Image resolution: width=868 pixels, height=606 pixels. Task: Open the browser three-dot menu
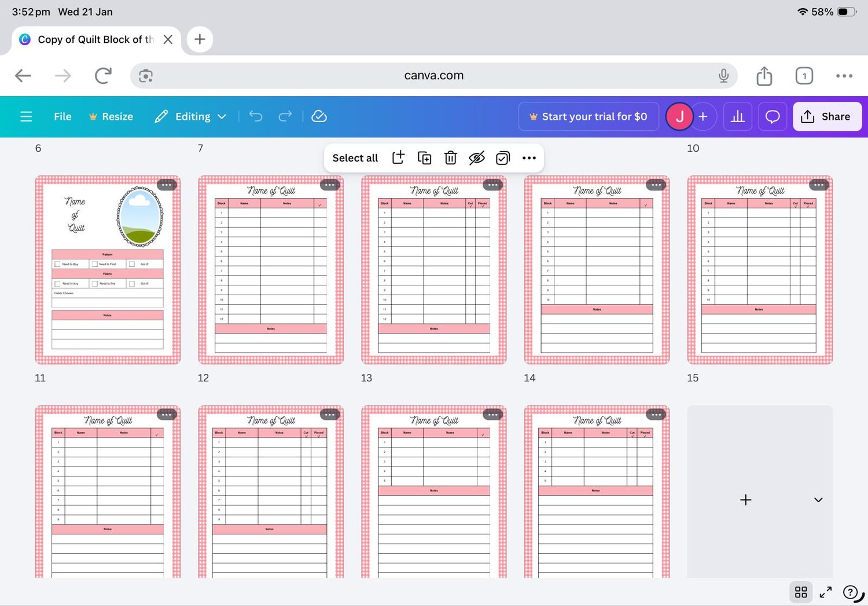point(844,76)
